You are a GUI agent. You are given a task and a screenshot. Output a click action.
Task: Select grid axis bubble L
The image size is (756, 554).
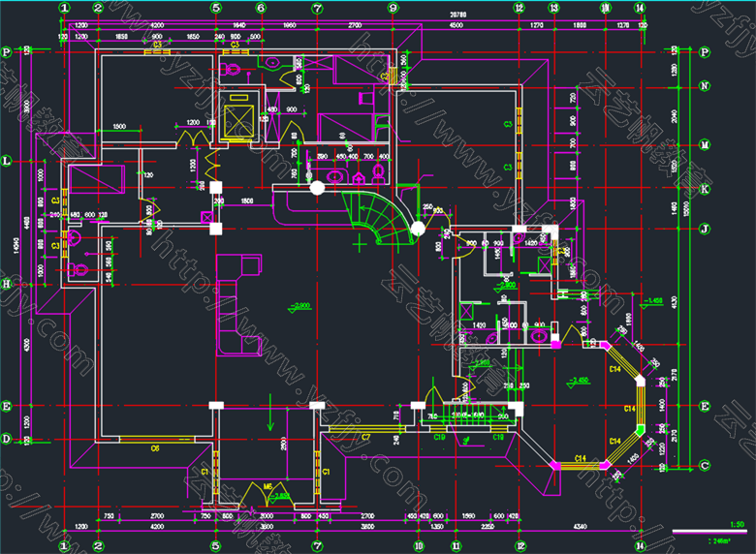click(x=6, y=161)
